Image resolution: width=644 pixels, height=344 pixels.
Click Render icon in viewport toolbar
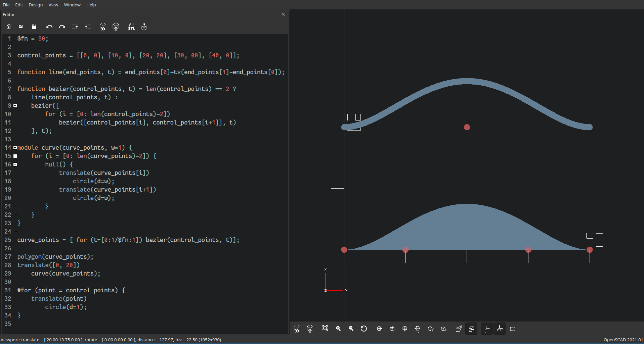(310, 329)
